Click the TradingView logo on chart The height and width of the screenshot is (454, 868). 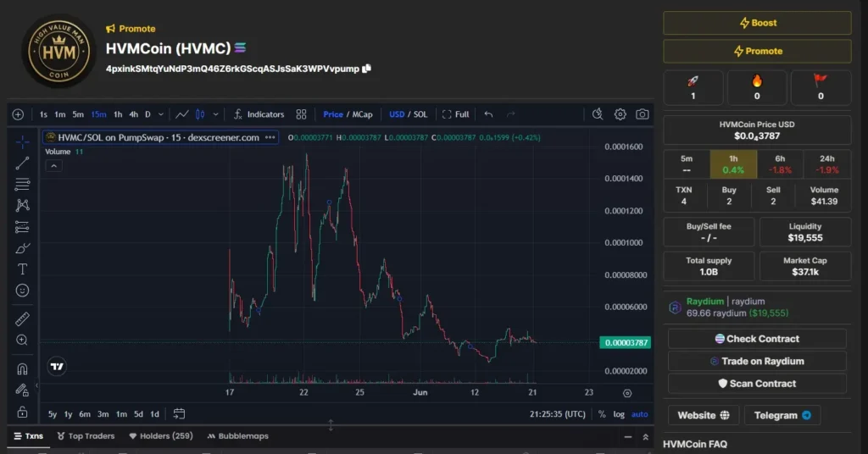57,366
